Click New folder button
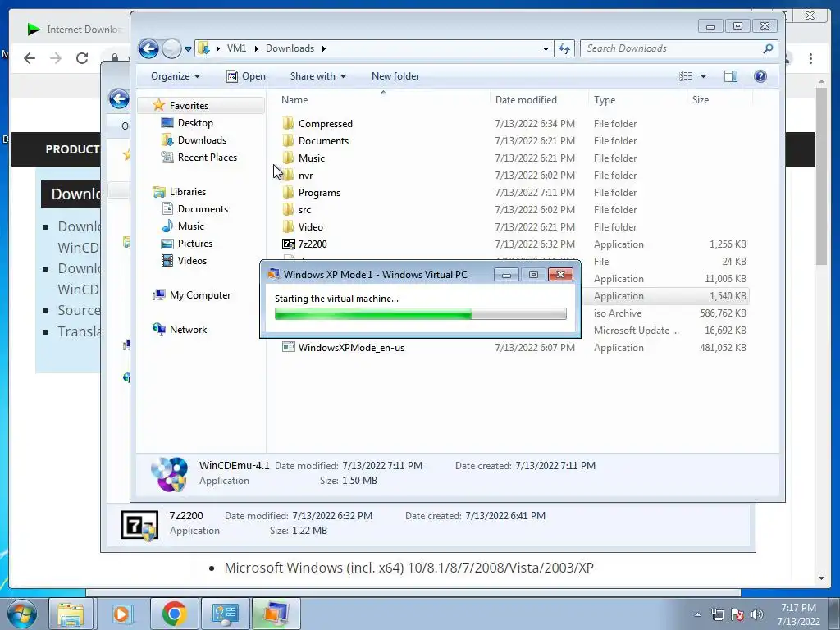 [395, 76]
